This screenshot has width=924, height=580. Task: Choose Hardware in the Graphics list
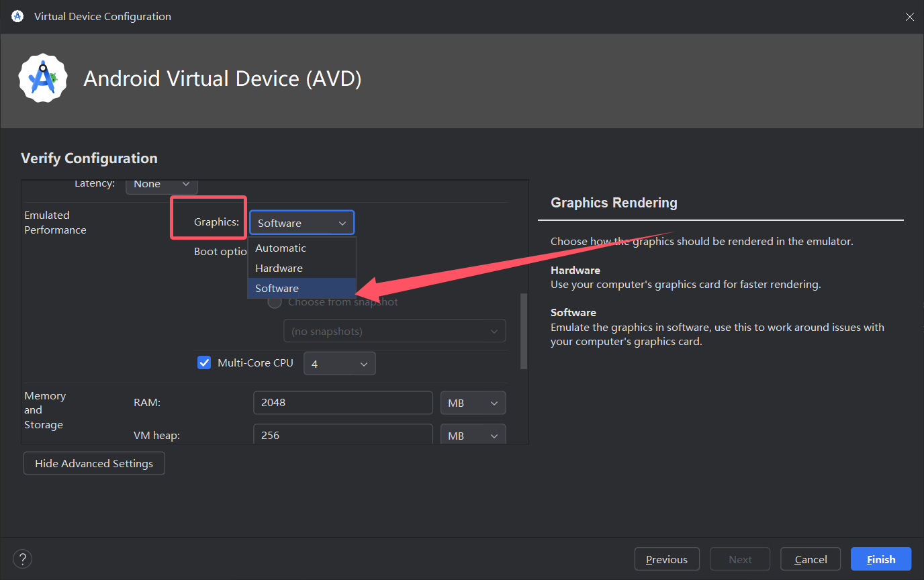point(302,268)
